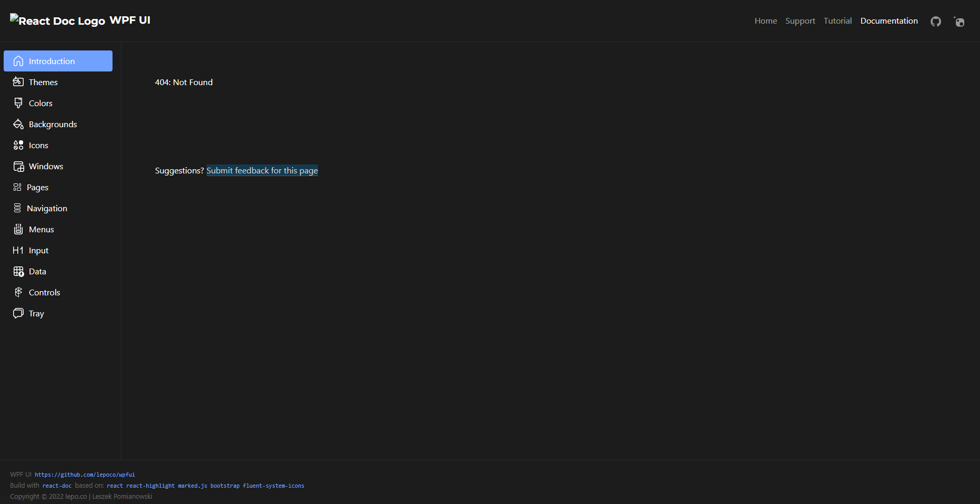
Task: Toggle the theme switcher icon
Action: (959, 22)
